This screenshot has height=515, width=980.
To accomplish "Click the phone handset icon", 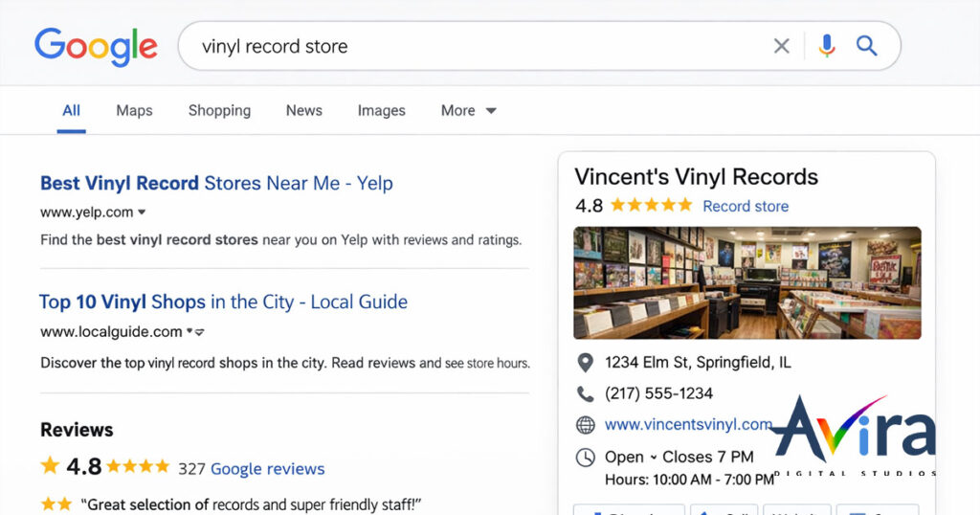I will coord(585,393).
